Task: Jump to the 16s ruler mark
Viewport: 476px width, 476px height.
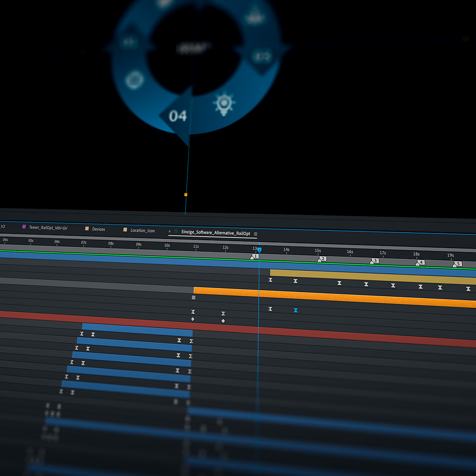Action: pos(350,252)
